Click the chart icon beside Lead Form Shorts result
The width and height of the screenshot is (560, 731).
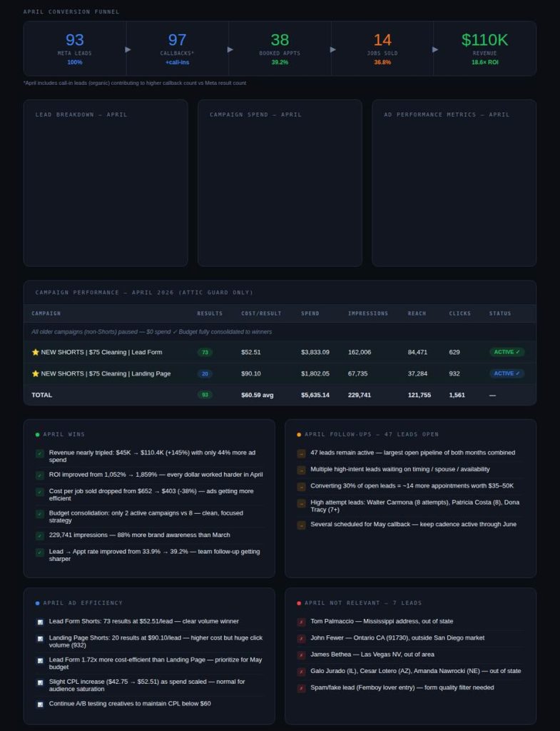[40, 622]
